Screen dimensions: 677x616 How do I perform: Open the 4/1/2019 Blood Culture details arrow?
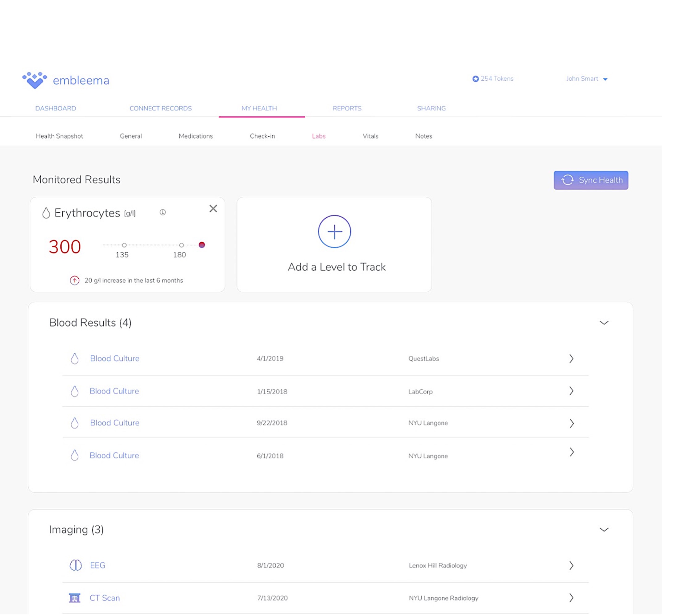pos(571,359)
